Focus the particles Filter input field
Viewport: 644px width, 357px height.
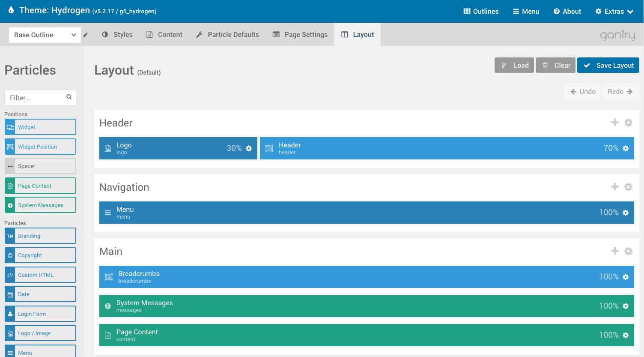[x=36, y=98]
